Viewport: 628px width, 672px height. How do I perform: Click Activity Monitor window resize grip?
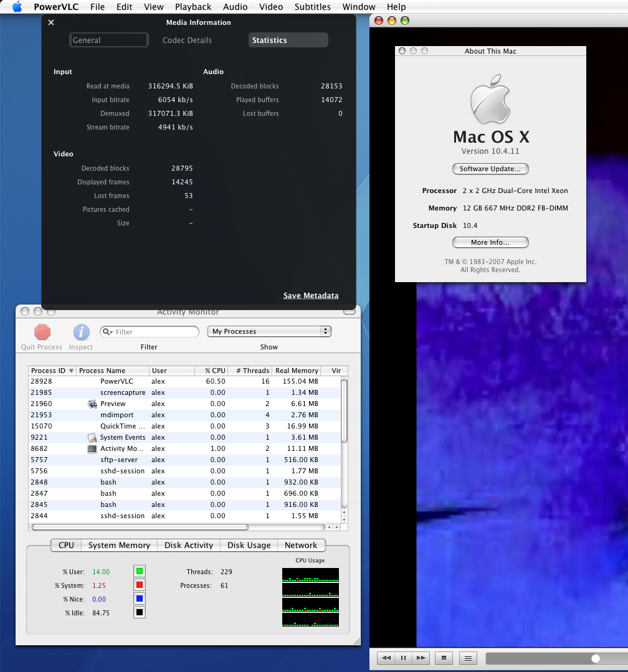point(356,641)
